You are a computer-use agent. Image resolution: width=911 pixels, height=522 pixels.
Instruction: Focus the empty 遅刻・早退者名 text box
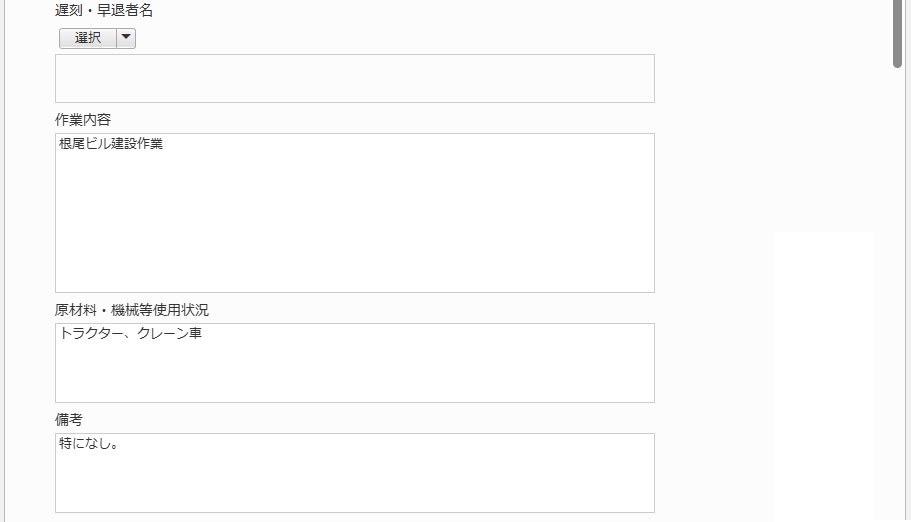354,78
